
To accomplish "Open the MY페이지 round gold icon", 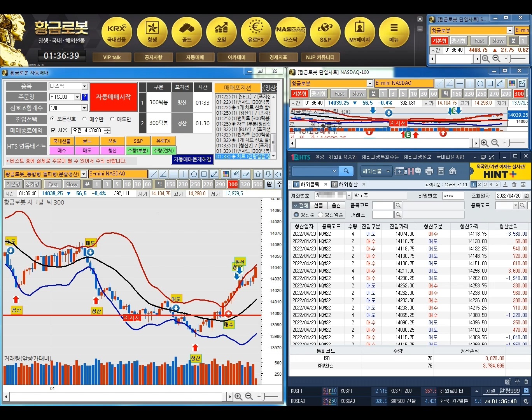I will click(x=360, y=33).
